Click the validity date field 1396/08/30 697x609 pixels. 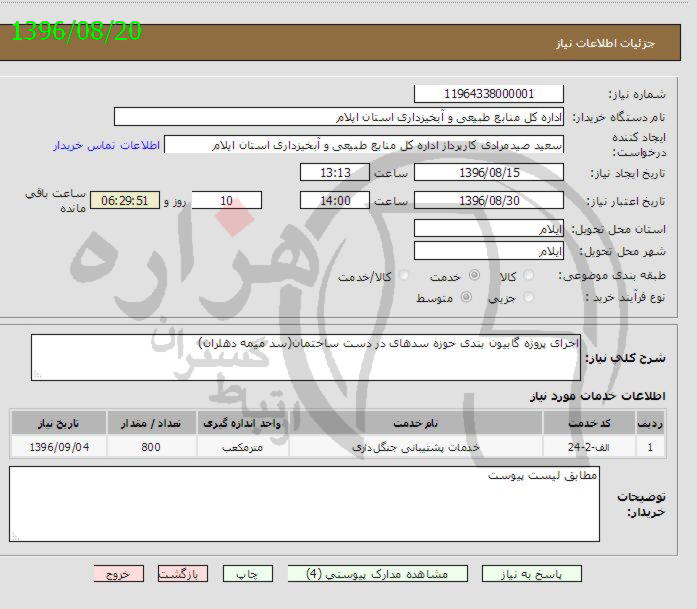489,200
